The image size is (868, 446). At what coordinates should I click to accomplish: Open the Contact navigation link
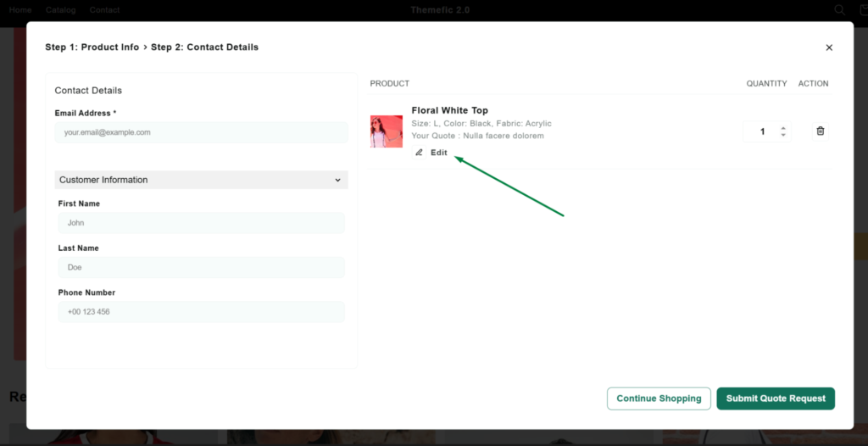[104, 10]
